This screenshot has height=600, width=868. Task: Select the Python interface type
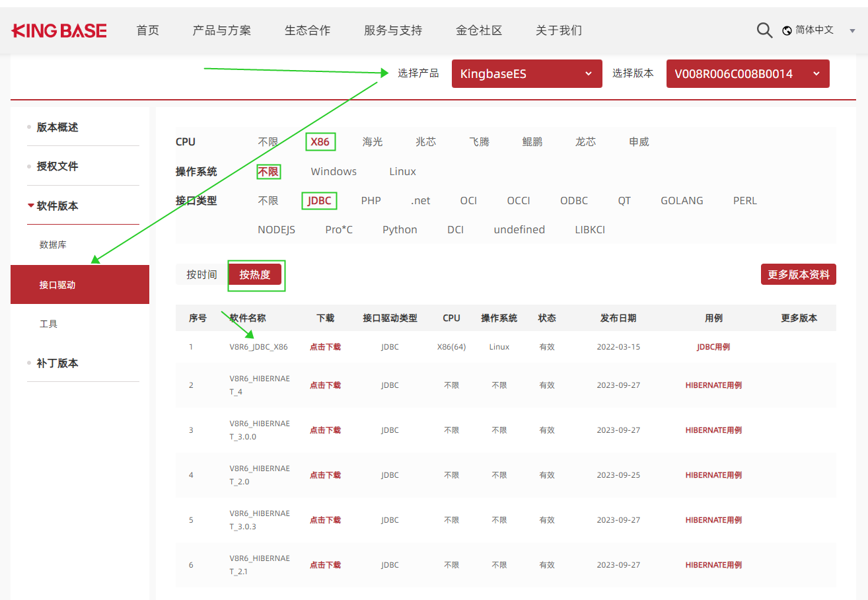point(400,230)
